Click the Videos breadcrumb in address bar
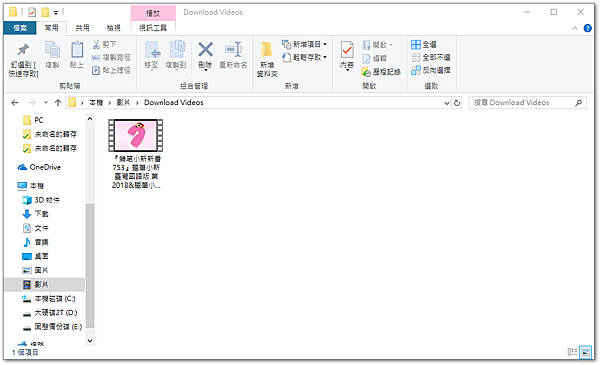This screenshot has height=365, width=600. pos(123,103)
